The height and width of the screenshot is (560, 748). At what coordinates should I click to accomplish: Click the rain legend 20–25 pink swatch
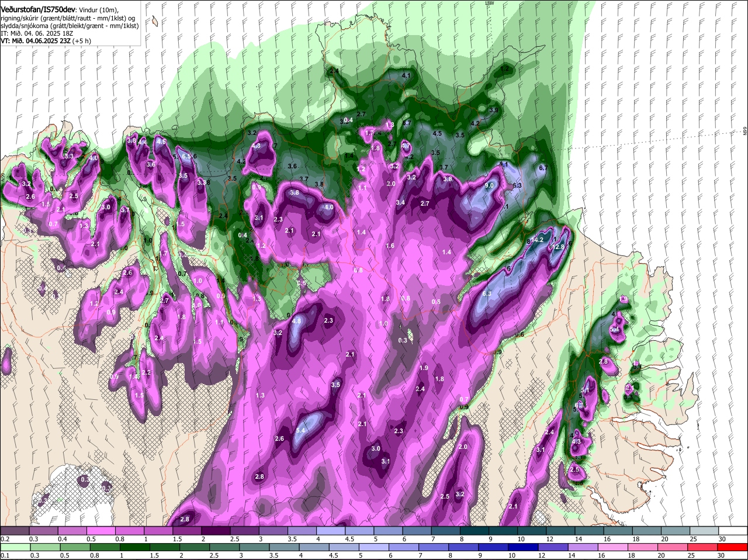coord(672,547)
